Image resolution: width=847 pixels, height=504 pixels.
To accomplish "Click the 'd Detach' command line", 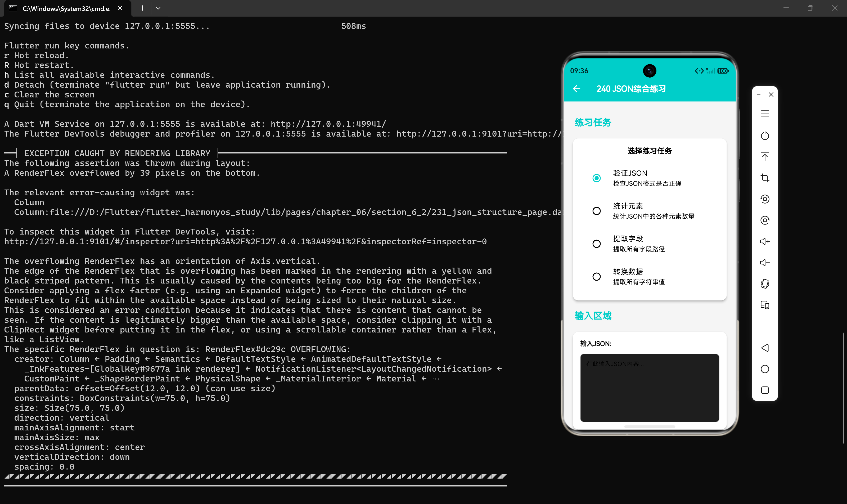I will 167,85.
